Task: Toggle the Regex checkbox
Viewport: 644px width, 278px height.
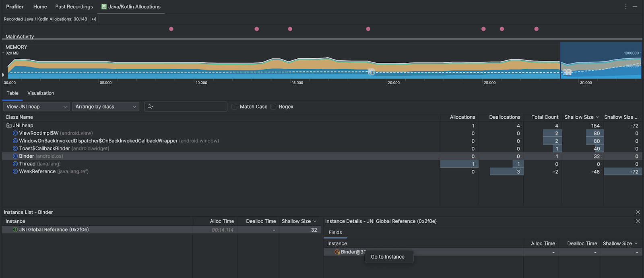Action: coord(273,107)
